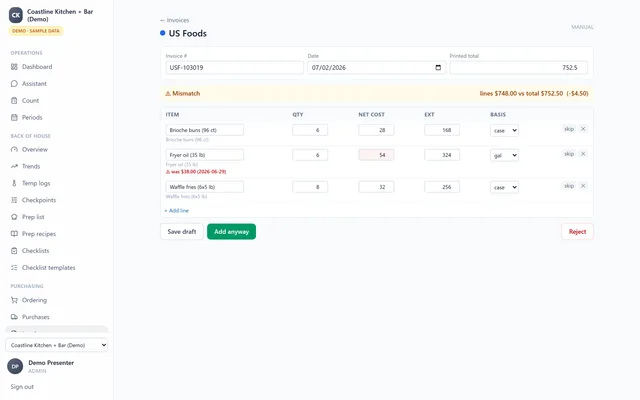
Task: Click the Checklists clipboard icon
Action: [14, 251]
